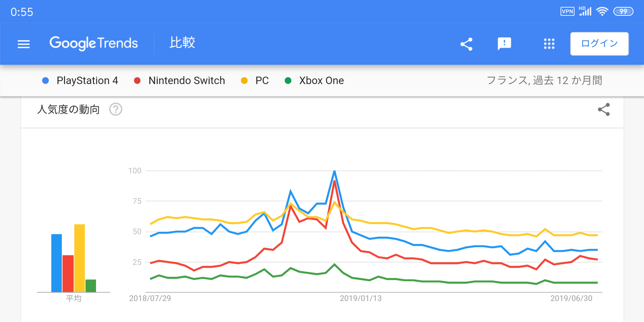Open the フランス, 過去 12 か月間 filter
The image size is (644, 322).
544,80
